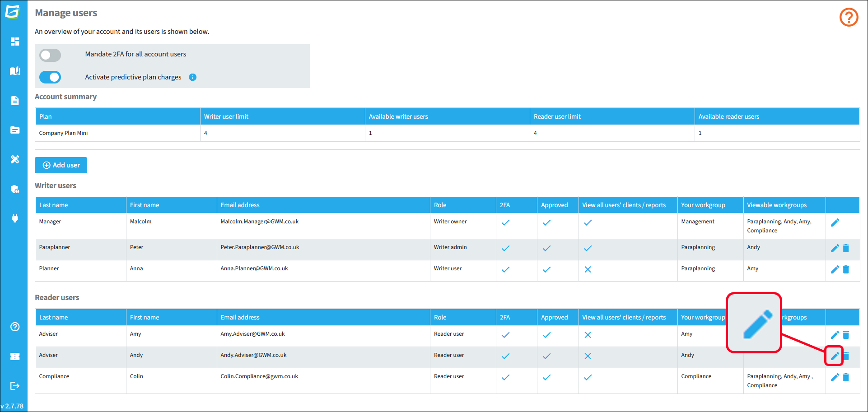Delete Amy Adviser user
Screen dimensions: 868x412
(846, 334)
